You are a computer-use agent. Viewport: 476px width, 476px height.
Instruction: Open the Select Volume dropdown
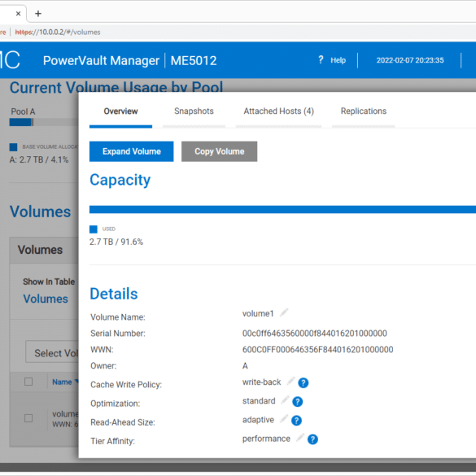tap(52, 352)
